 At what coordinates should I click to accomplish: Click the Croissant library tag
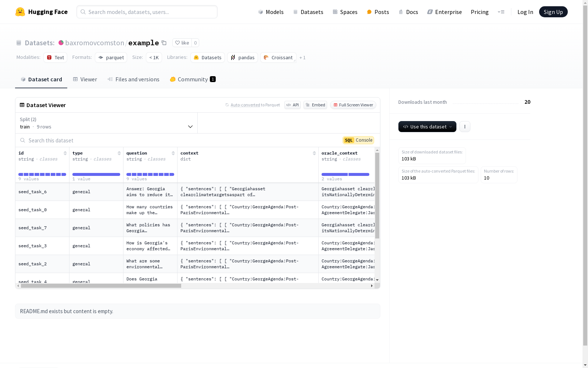point(278,57)
